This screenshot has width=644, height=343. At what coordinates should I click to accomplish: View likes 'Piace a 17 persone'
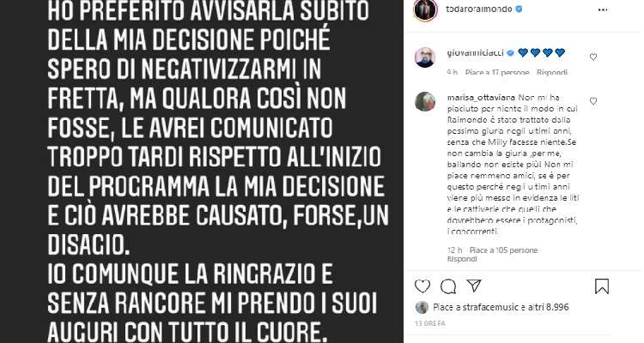click(x=497, y=72)
